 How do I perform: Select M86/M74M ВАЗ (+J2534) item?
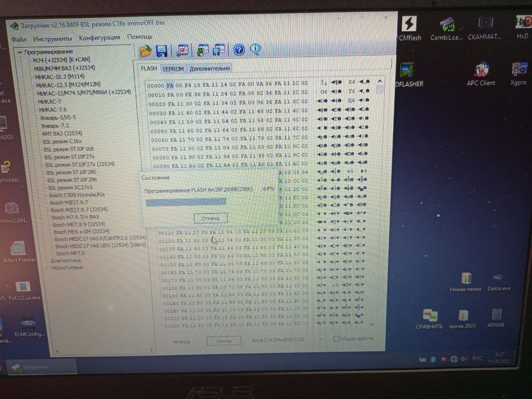click(64, 68)
